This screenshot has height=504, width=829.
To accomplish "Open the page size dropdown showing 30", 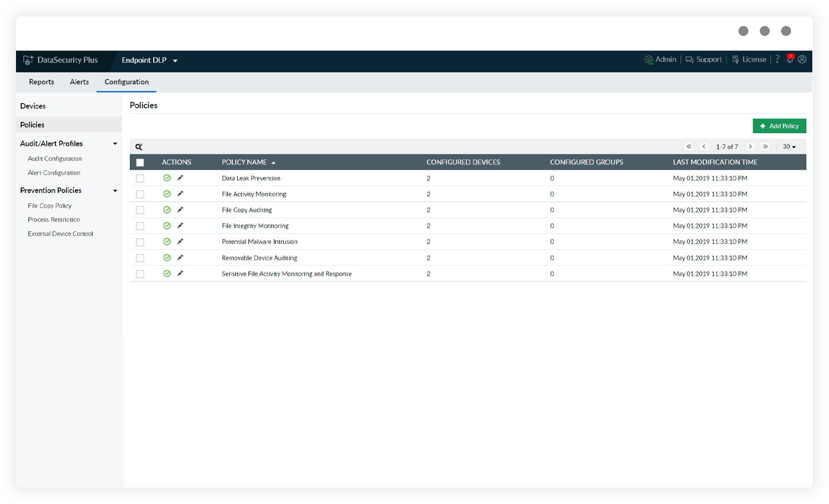I will pyautogui.click(x=790, y=146).
